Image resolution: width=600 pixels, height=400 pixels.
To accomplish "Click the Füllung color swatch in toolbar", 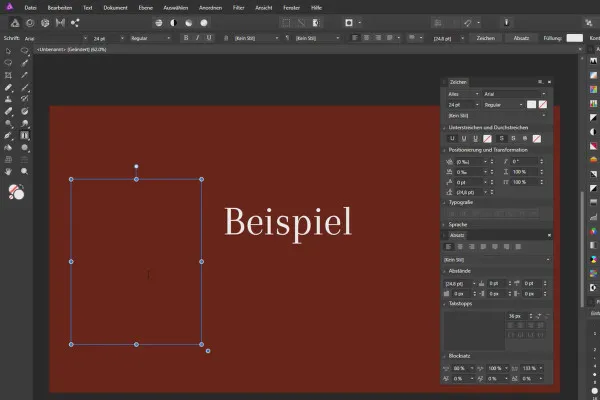I will tap(574, 38).
